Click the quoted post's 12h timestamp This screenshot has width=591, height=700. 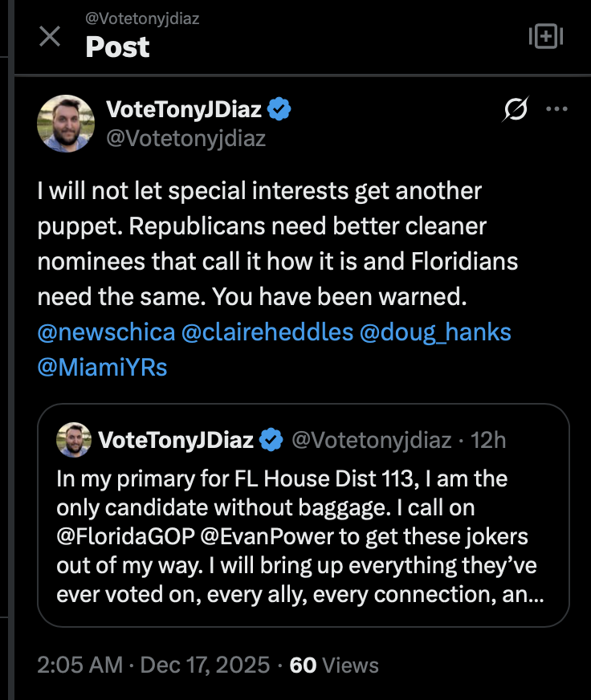[x=489, y=440]
